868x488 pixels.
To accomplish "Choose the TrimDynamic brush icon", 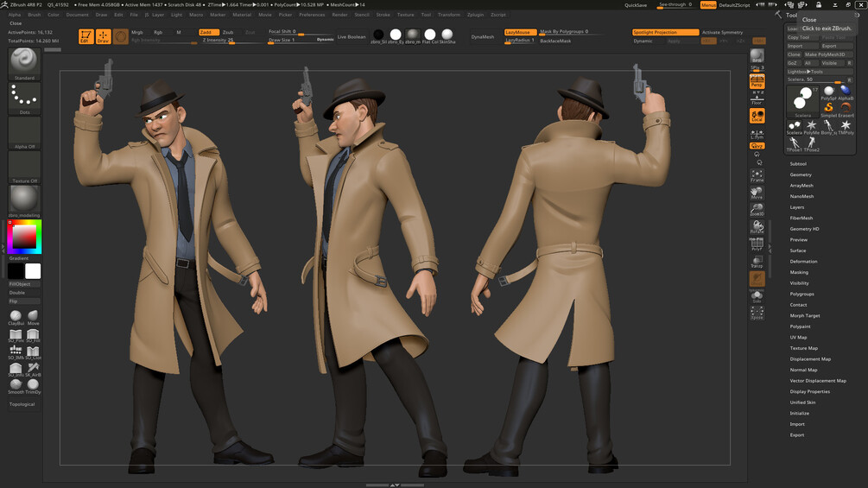I will (33, 386).
